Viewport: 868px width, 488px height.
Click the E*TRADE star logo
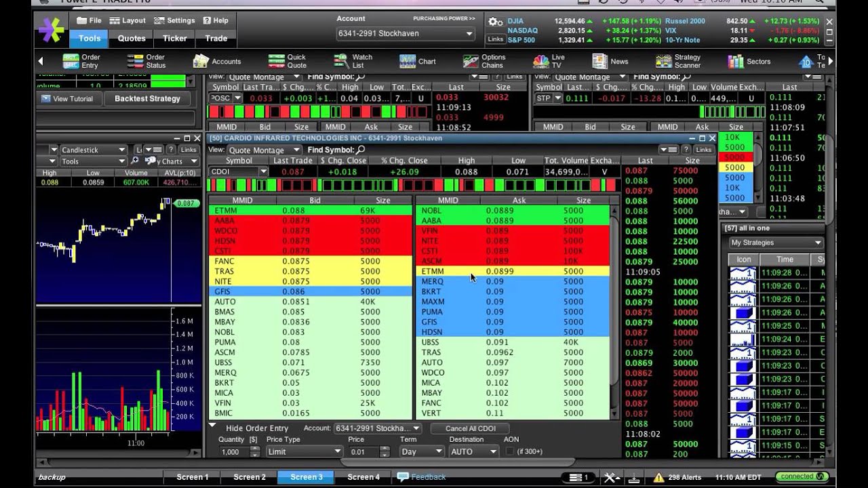point(51,30)
